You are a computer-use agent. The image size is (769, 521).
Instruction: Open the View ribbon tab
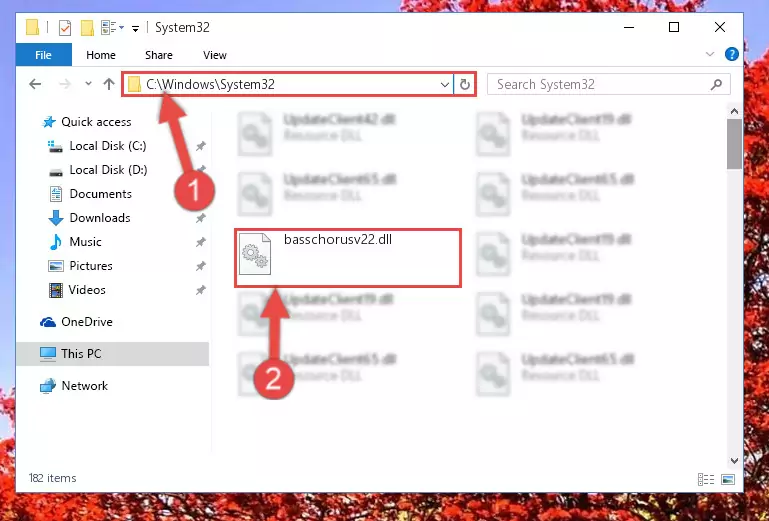click(x=215, y=55)
